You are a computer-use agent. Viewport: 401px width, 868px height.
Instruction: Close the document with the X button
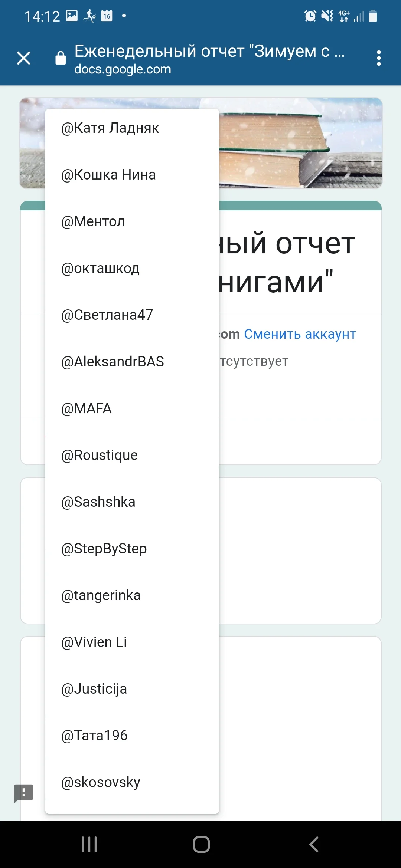click(x=23, y=58)
